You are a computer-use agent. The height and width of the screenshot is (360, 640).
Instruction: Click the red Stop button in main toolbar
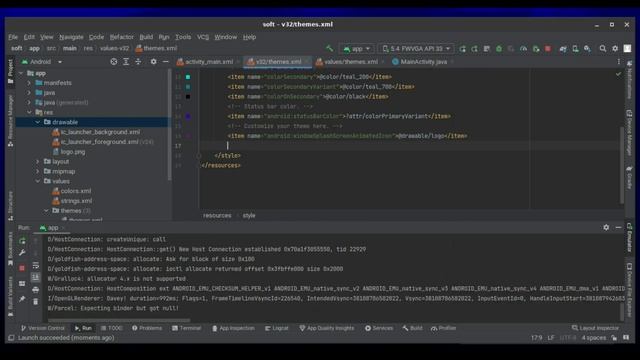pos(548,49)
